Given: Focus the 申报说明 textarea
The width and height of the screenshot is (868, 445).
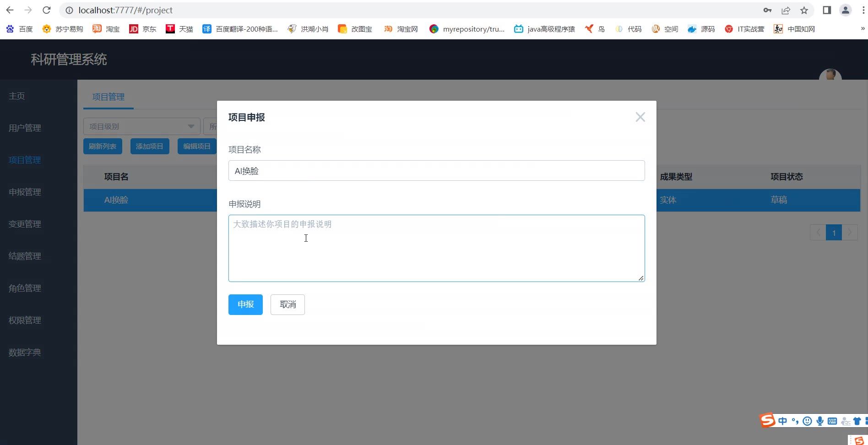Looking at the screenshot, I should pyautogui.click(x=436, y=248).
